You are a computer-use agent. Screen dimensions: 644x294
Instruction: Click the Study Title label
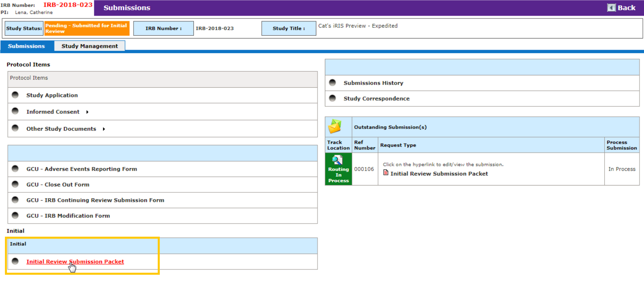point(289,28)
